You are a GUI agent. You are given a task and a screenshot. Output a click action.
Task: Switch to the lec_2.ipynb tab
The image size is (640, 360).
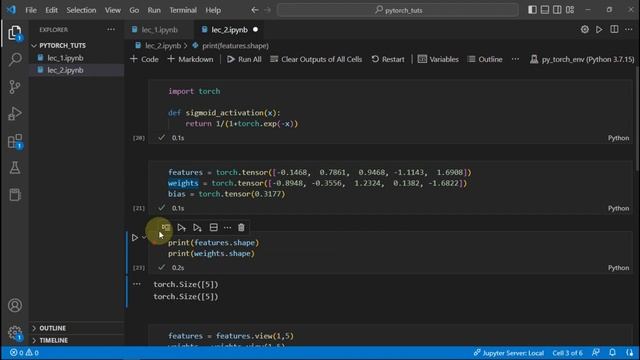click(230, 29)
